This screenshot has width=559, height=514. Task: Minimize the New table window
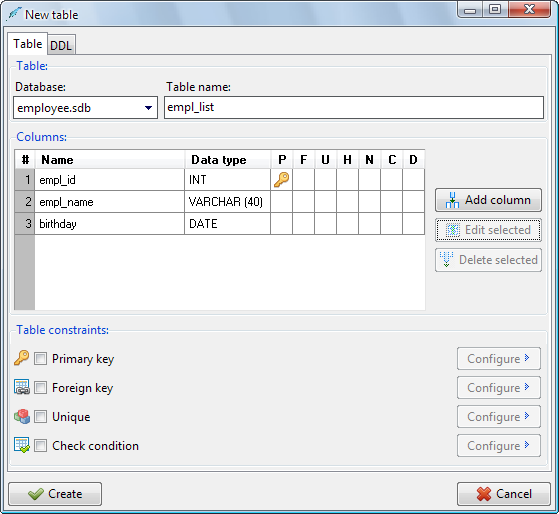click(x=470, y=10)
